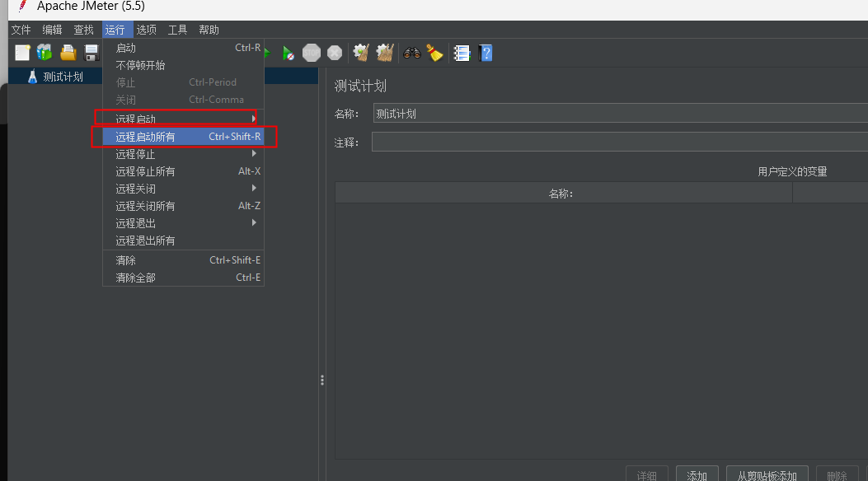Select 远程启动所有 menu entry
This screenshot has width=868, height=481.
tap(183, 137)
